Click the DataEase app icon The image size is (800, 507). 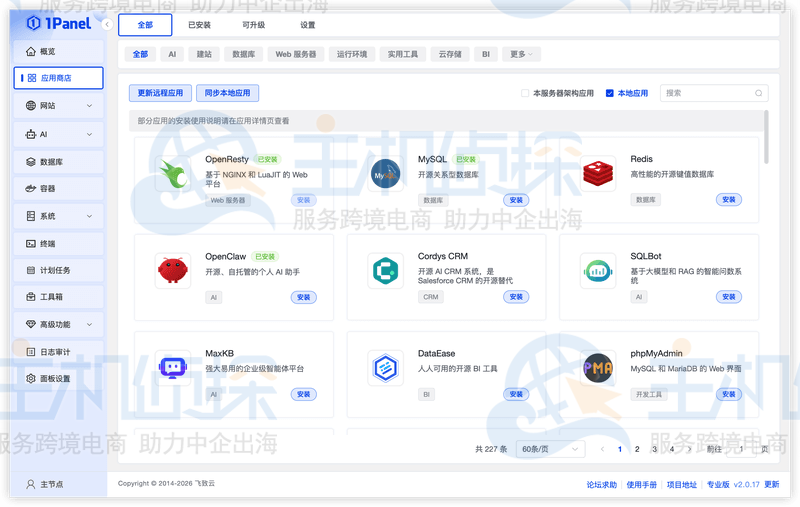pyautogui.click(x=385, y=368)
